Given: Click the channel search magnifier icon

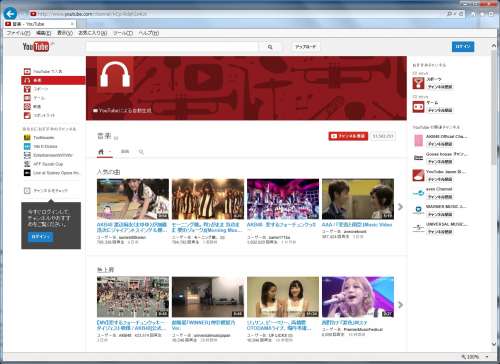Looking at the screenshot, I should (141, 152).
